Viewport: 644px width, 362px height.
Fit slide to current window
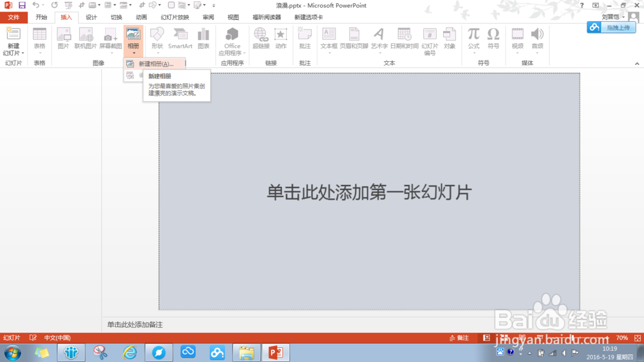point(638,338)
